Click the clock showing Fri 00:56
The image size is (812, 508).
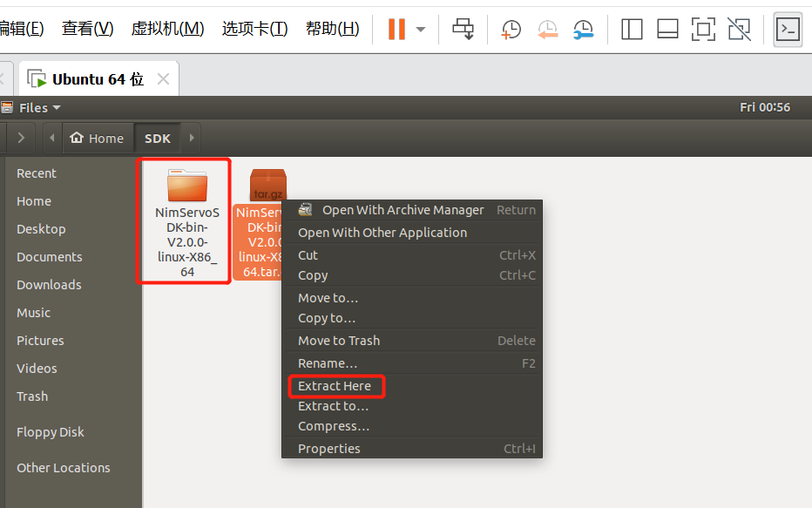tap(765, 107)
